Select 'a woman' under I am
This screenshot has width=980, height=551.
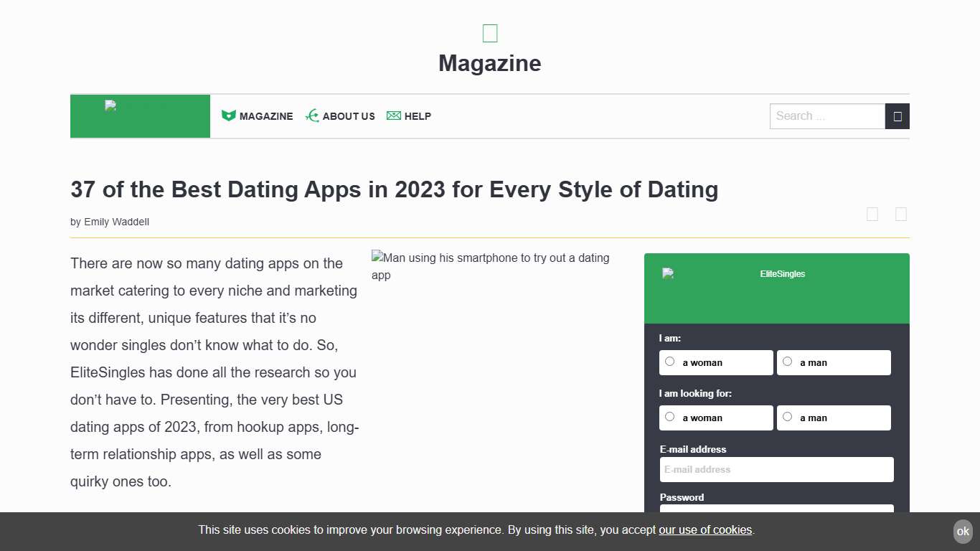[x=669, y=361]
